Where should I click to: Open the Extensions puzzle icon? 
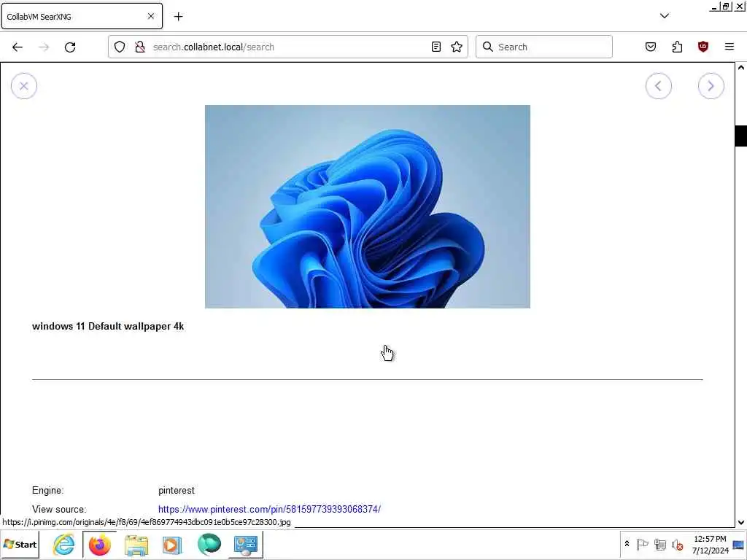click(x=677, y=47)
